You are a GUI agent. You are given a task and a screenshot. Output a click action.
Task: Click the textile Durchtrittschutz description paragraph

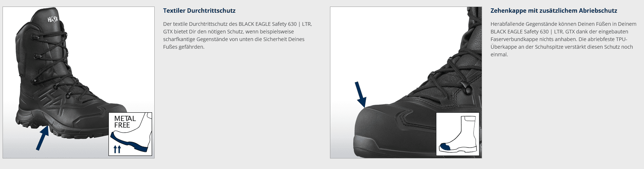pos(237,35)
